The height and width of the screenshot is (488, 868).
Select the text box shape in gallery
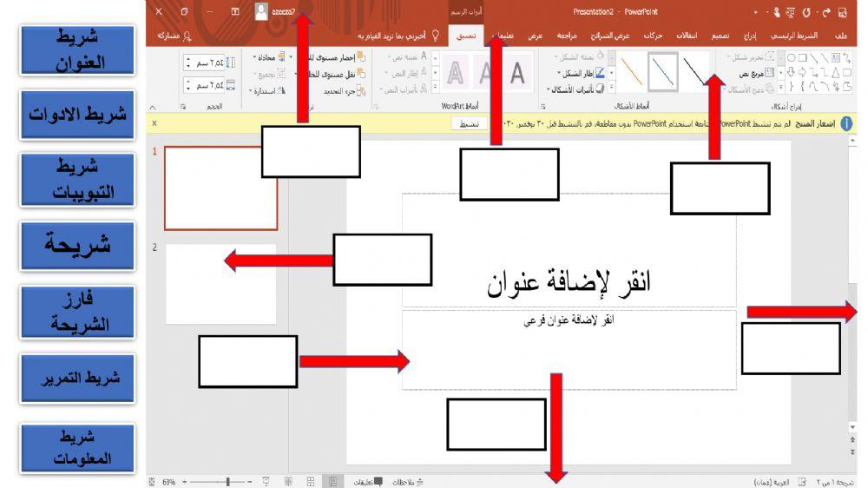835,57
